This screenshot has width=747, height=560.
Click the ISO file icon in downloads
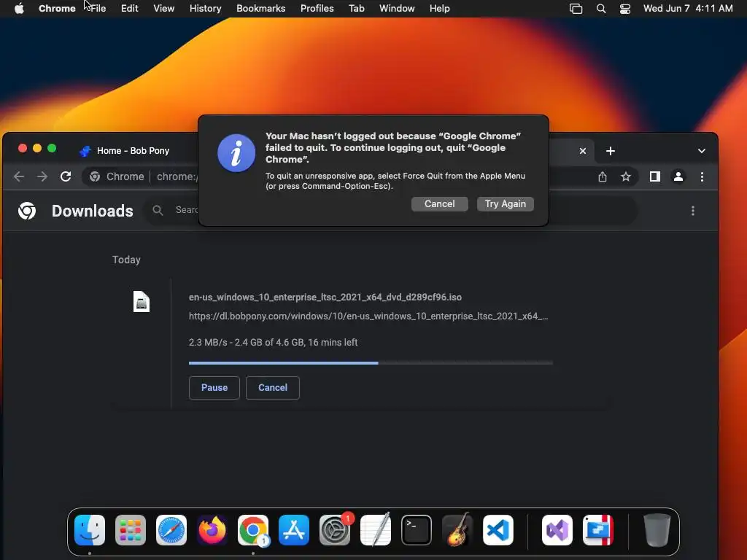(142, 301)
